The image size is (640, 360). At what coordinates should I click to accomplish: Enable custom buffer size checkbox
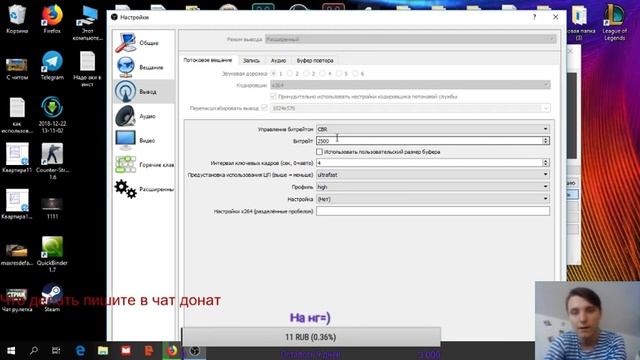[320, 151]
